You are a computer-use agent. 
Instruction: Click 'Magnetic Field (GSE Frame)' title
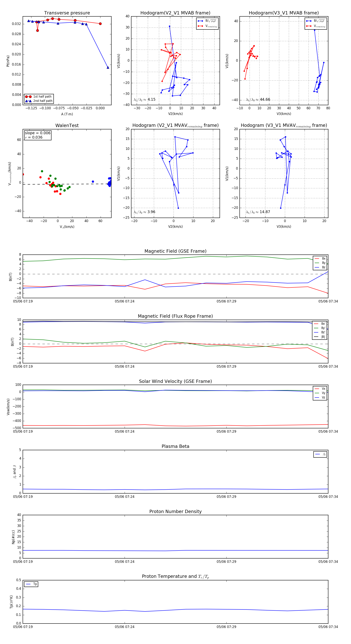coord(175,251)
